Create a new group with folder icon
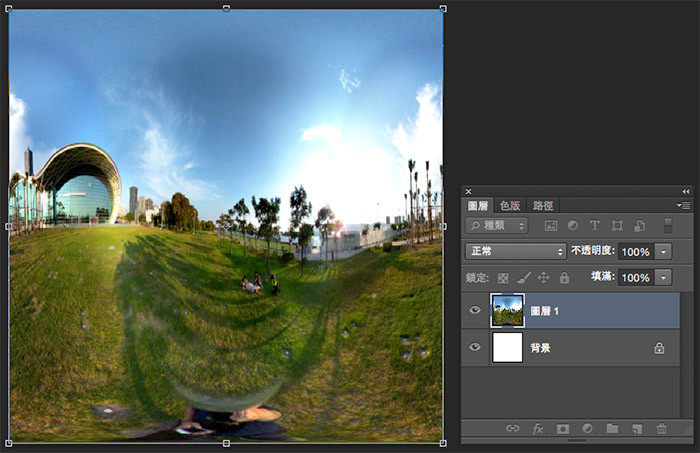700x453 pixels. [x=612, y=428]
